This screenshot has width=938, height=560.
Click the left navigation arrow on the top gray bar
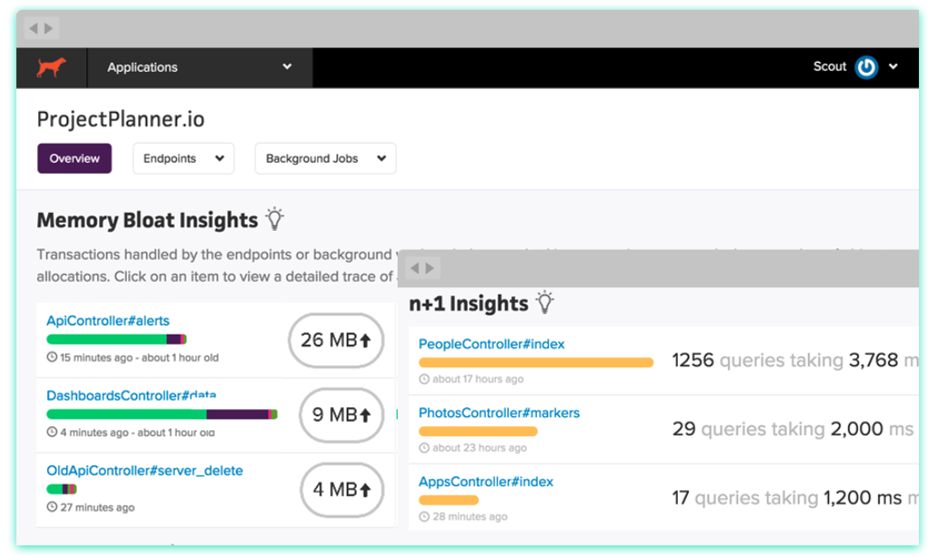(x=34, y=27)
